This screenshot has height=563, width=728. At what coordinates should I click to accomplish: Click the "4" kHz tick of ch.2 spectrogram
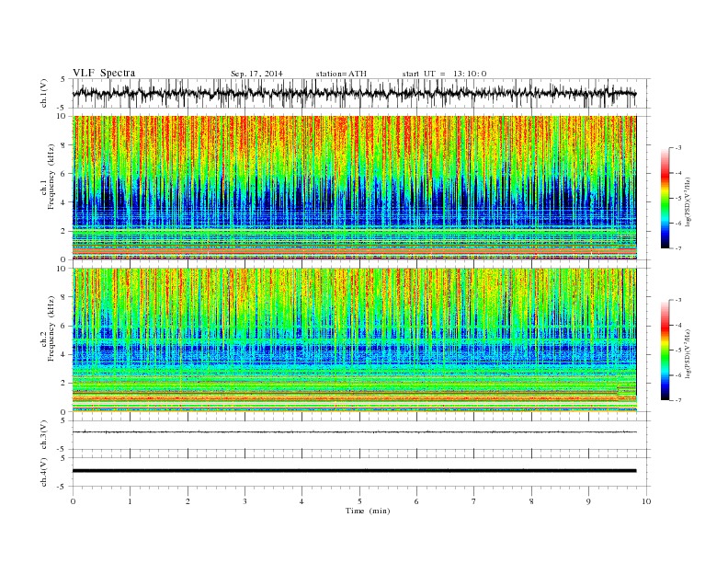[64, 354]
